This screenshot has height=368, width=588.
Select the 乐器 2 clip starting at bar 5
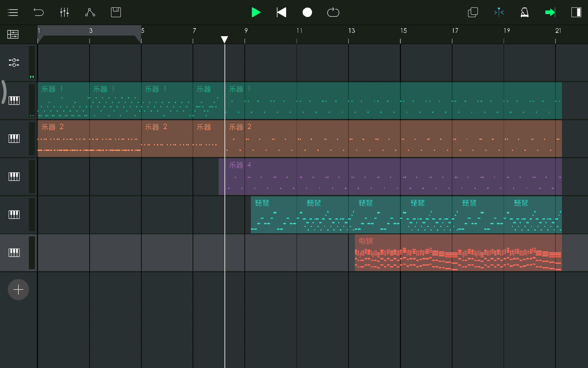point(167,139)
